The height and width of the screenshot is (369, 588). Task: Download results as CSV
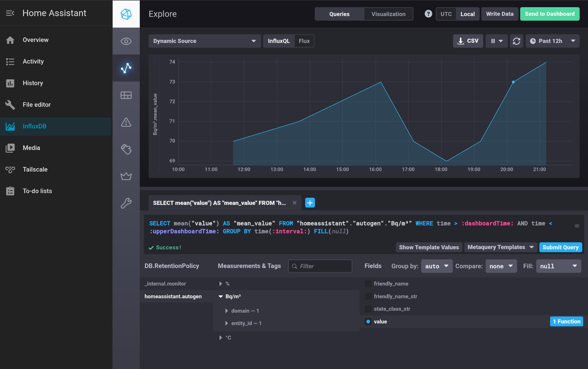[468, 41]
